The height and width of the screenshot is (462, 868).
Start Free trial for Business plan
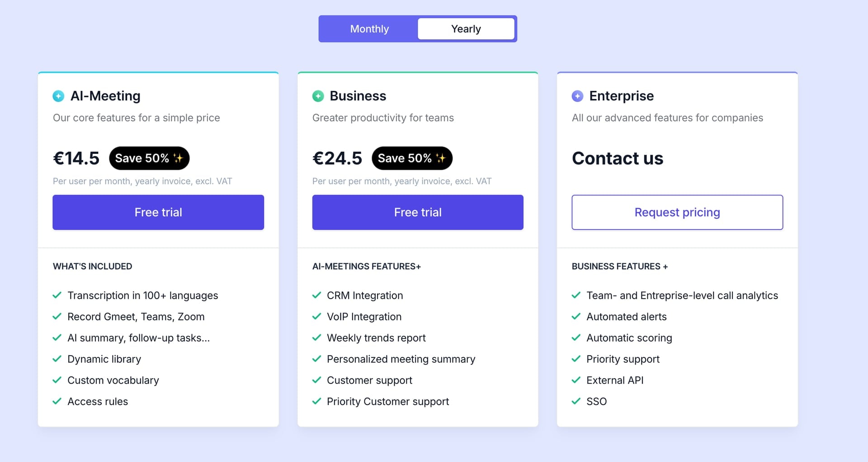pyautogui.click(x=418, y=212)
